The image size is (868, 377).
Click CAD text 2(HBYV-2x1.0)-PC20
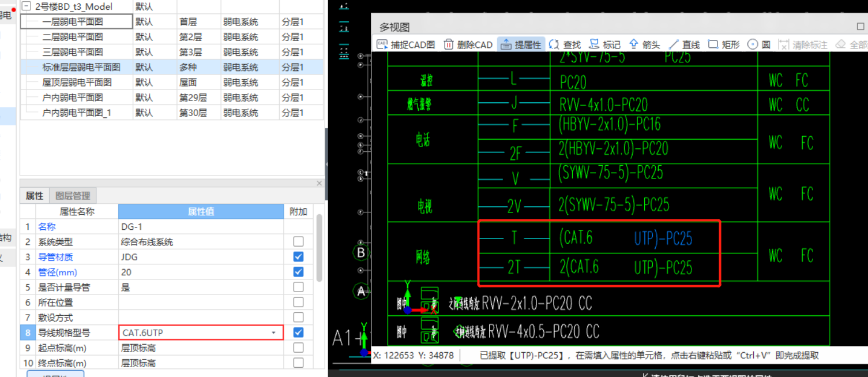pos(613,148)
